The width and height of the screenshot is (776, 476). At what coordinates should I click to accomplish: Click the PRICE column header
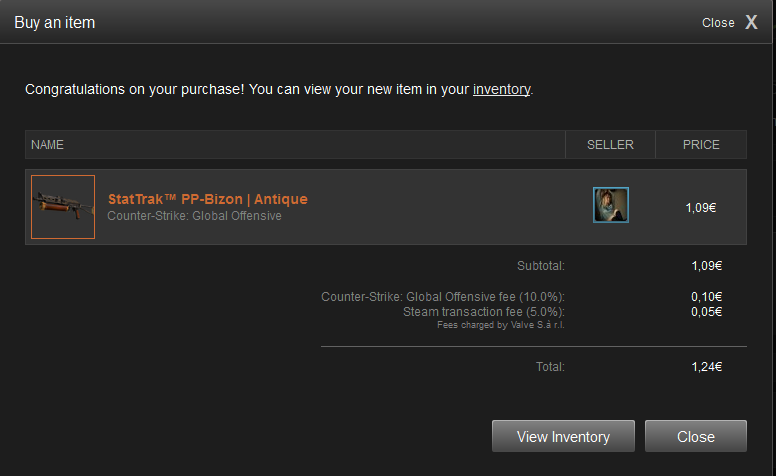(701, 145)
